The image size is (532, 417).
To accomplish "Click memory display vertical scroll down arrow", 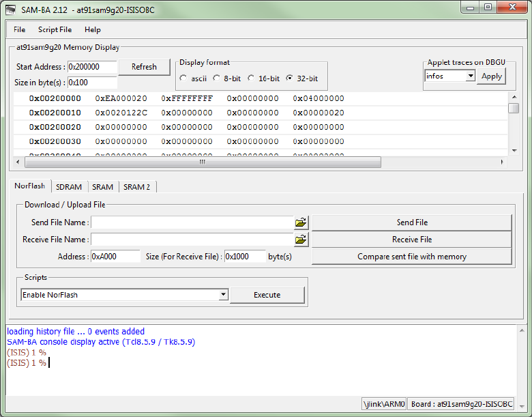I will click(x=514, y=150).
